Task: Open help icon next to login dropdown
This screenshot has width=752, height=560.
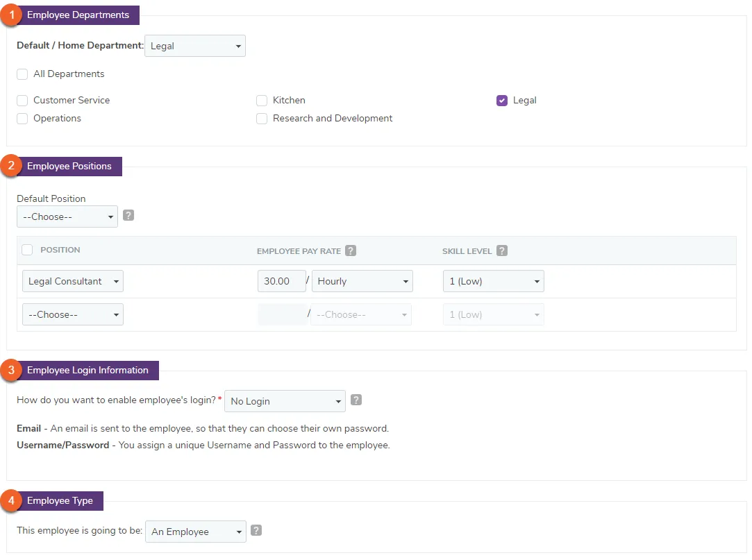Action: pyautogui.click(x=356, y=400)
